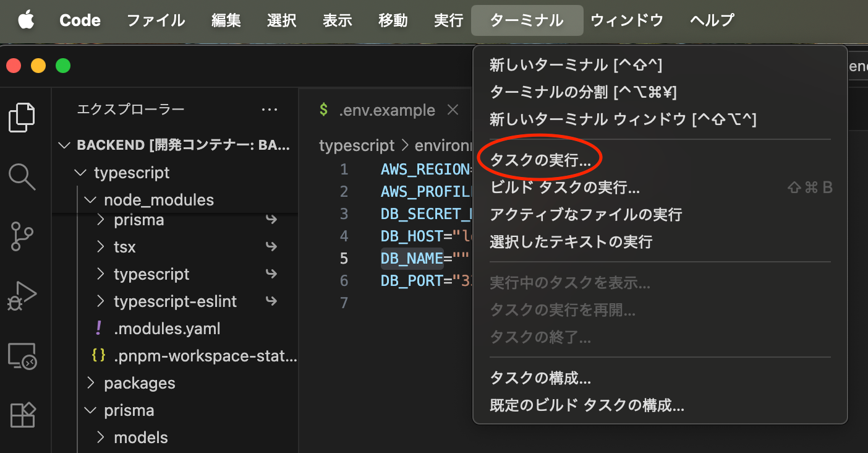The width and height of the screenshot is (868, 453).
Task: Open the Remote Explorer icon
Action: pyautogui.click(x=22, y=356)
